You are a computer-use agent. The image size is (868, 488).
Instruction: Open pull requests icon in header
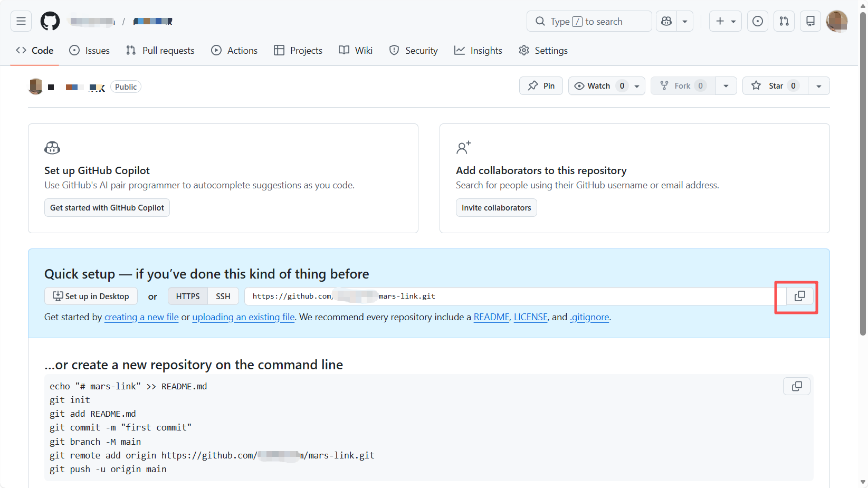tap(784, 21)
